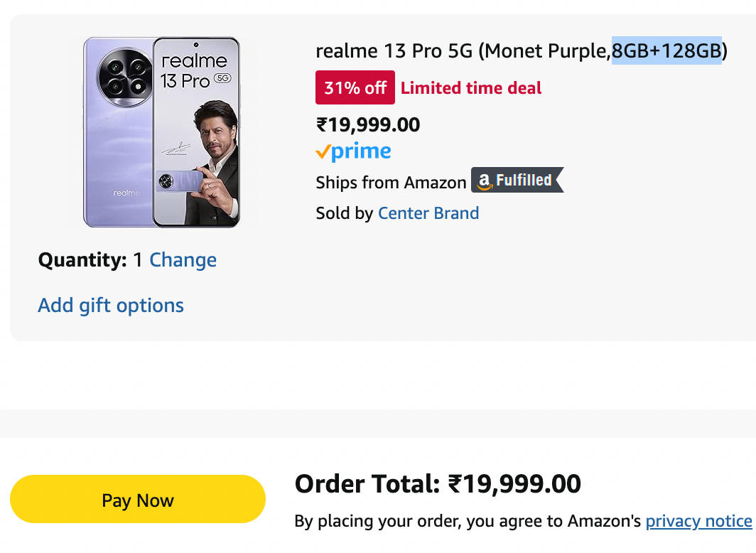Click the realme 13 Pro product image

pyautogui.click(x=161, y=132)
